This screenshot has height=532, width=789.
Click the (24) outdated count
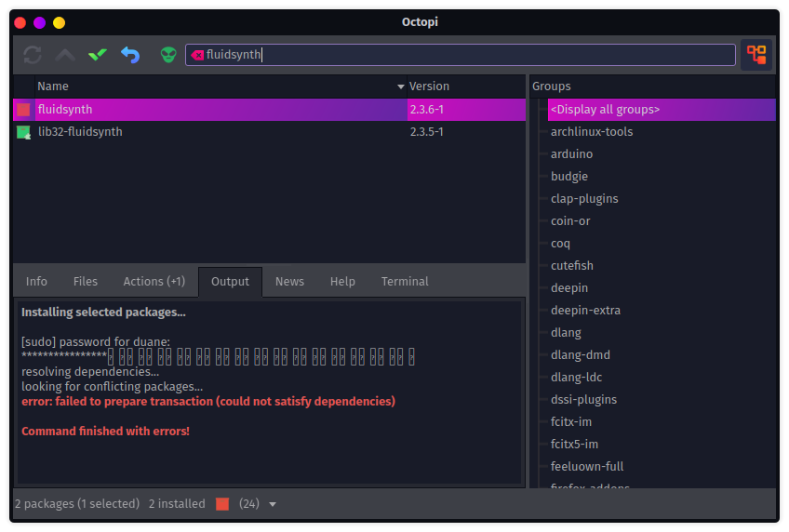(x=249, y=504)
